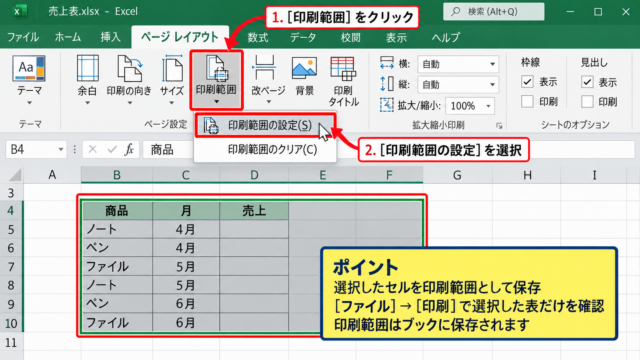Expand the 余白 dropdown arrow
The image size is (640, 360).
pyautogui.click(x=87, y=103)
